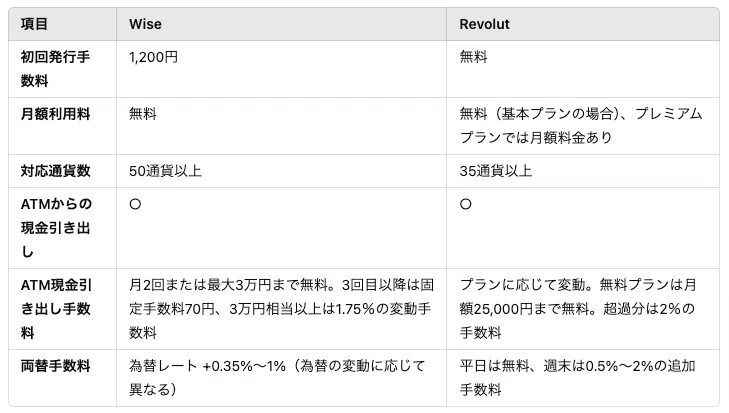Click the circle mark under Revolut

point(465,204)
